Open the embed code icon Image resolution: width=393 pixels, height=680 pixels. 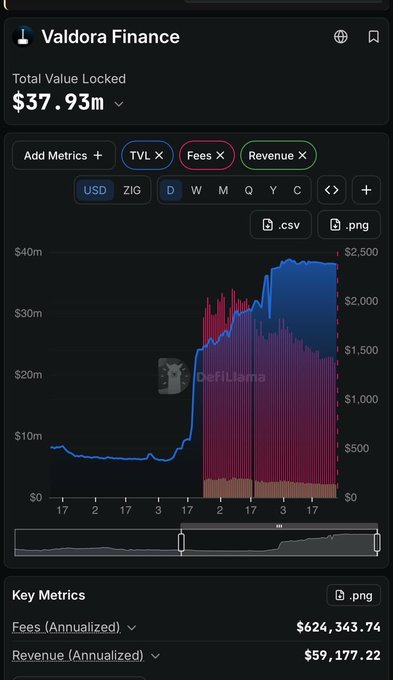331,190
